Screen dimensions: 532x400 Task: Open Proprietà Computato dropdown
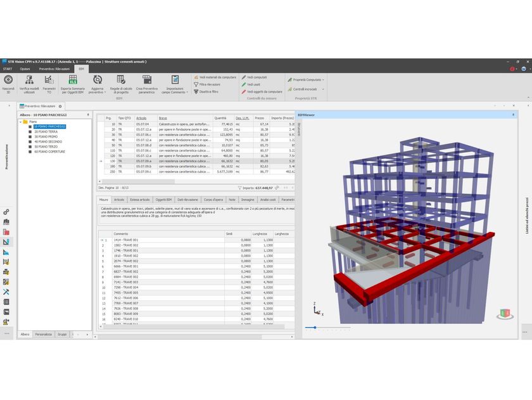[306, 80]
